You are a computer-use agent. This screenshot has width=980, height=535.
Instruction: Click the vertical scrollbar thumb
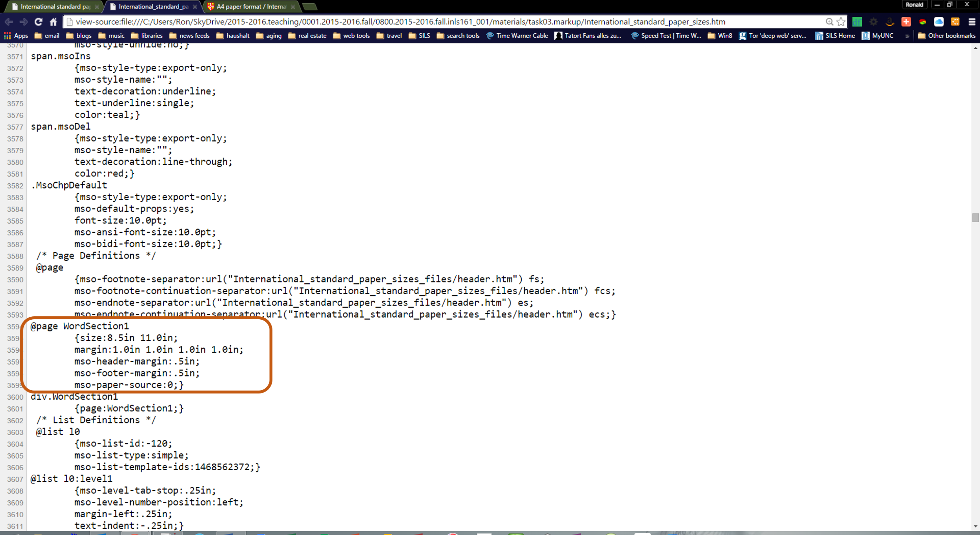975,218
